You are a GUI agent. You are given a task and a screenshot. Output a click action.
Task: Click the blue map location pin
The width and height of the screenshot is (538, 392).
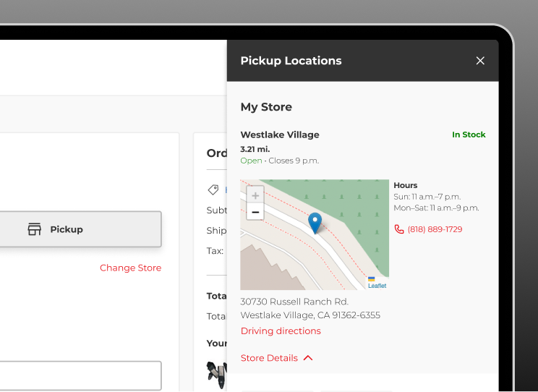point(315,222)
